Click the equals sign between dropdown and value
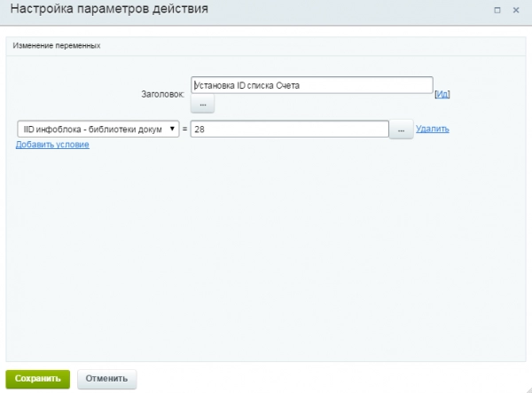The width and height of the screenshot is (532, 393). click(x=185, y=130)
